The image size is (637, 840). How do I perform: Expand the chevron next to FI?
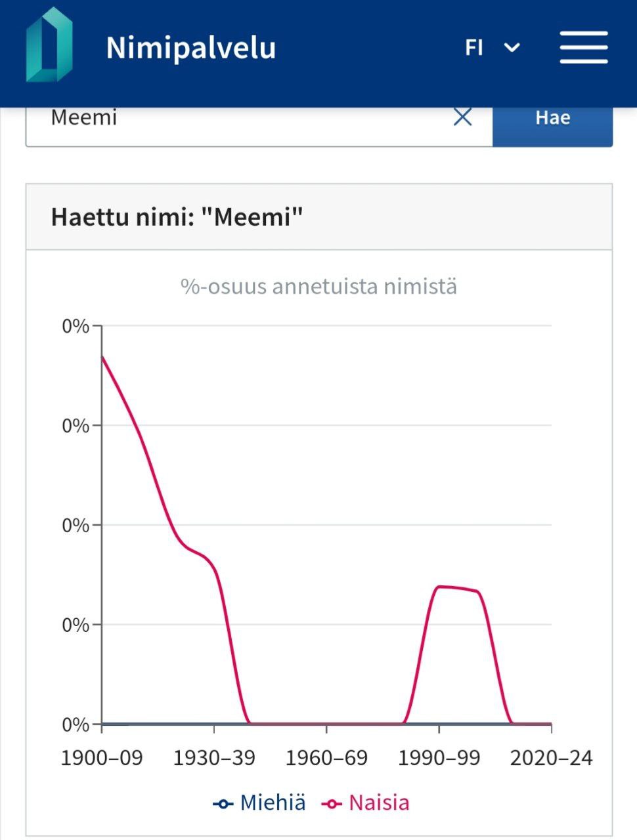click(x=512, y=47)
